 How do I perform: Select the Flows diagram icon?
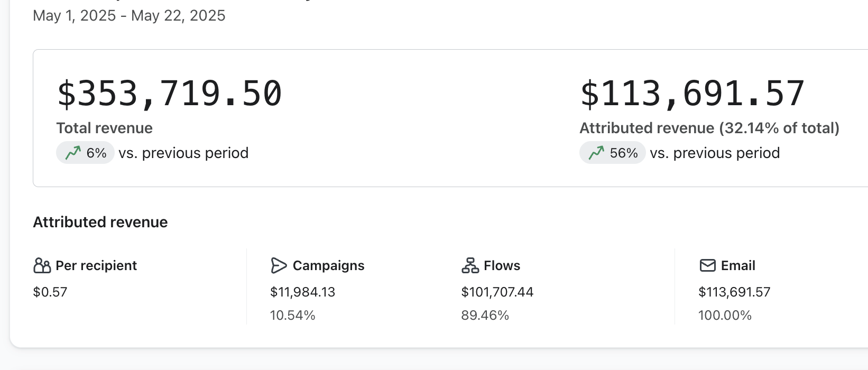click(470, 265)
